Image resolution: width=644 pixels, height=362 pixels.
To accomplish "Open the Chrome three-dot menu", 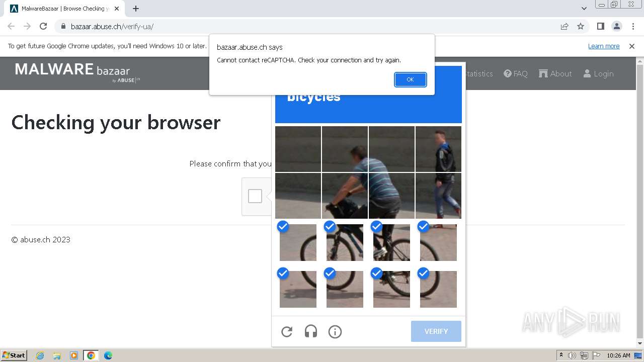I will coord(633,26).
